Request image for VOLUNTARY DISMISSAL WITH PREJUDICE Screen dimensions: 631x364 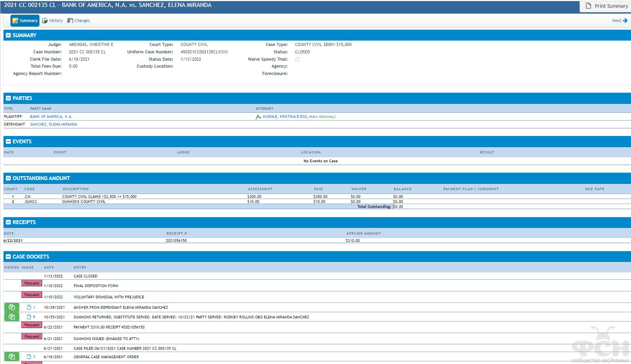[32, 295]
